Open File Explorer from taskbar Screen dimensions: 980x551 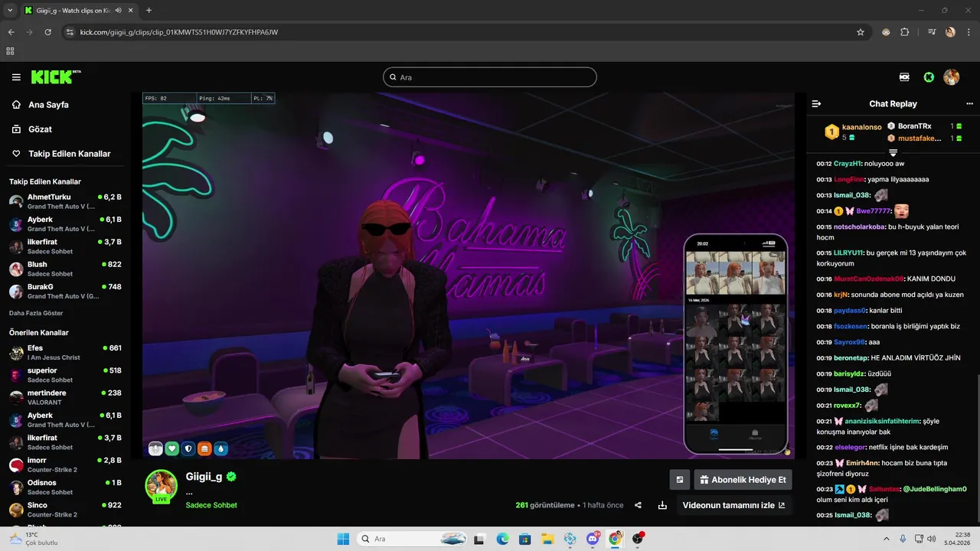[x=547, y=539]
